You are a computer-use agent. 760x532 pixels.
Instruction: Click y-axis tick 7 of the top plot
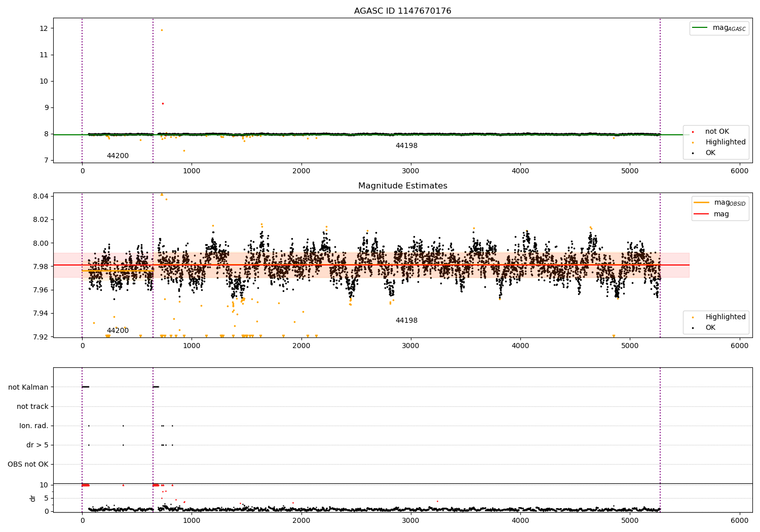46,160
